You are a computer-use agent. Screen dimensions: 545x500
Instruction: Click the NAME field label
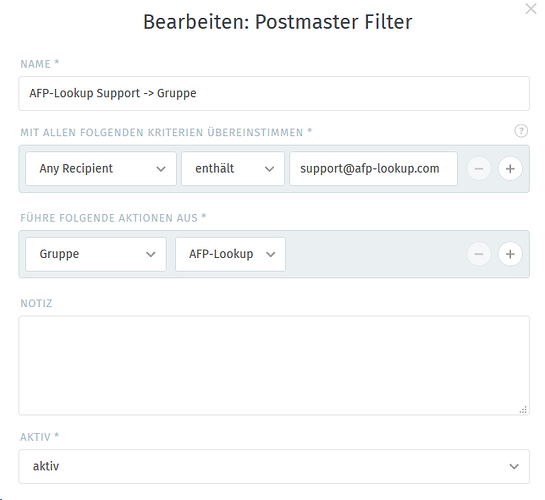pyautogui.click(x=40, y=64)
